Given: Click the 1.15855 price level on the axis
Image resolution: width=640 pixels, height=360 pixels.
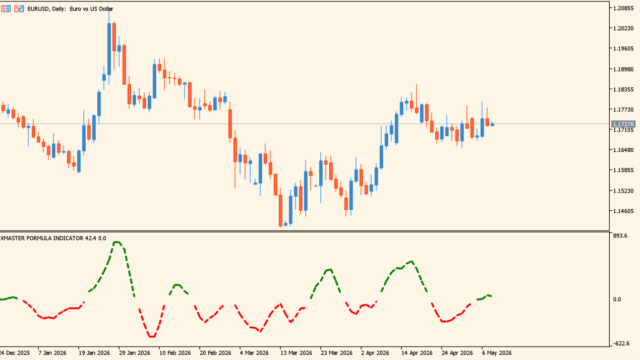Looking at the screenshot, I should (x=624, y=170).
